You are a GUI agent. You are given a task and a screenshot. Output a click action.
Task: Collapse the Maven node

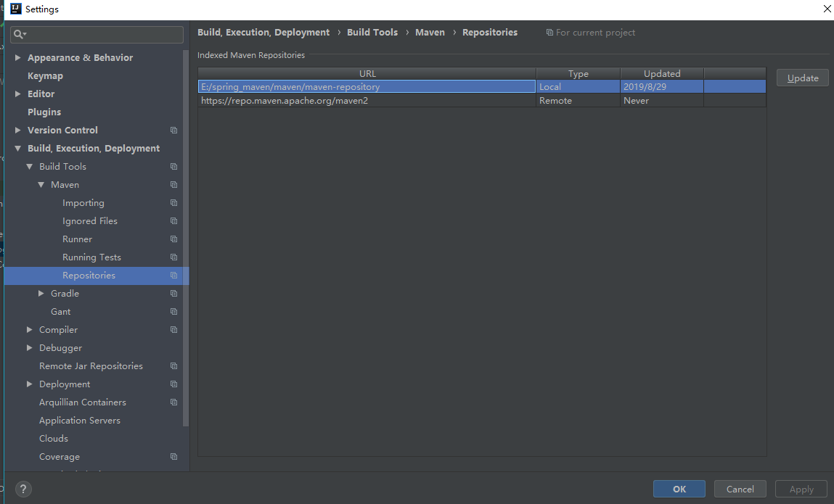click(41, 184)
